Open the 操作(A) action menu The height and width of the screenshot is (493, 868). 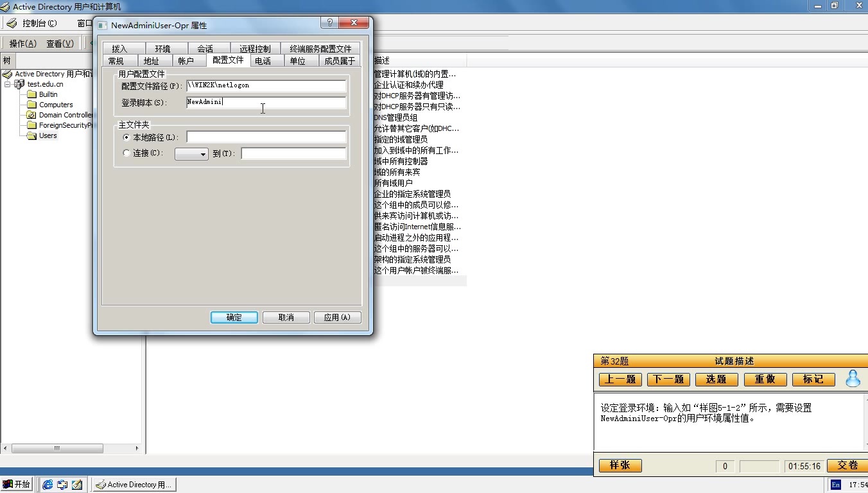click(x=22, y=44)
